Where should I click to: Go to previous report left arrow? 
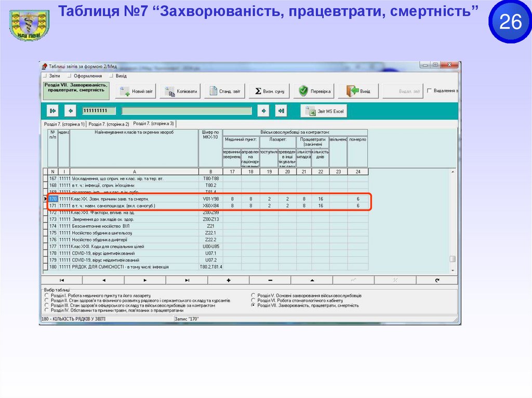click(70, 111)
